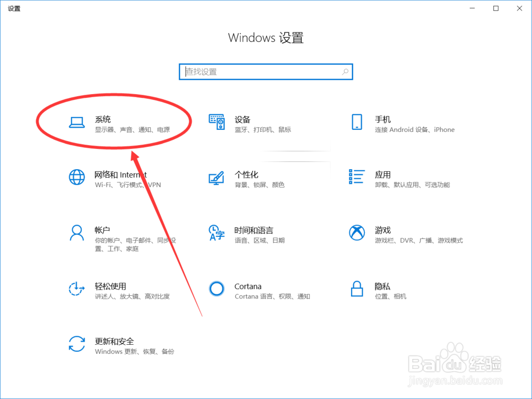
Task: Click the Cortana category title
Action: (248, 286)
